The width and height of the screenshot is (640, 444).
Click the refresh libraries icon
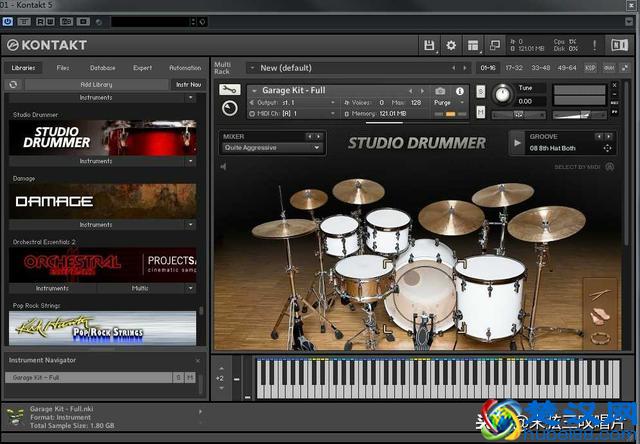(x=13, y=85)
